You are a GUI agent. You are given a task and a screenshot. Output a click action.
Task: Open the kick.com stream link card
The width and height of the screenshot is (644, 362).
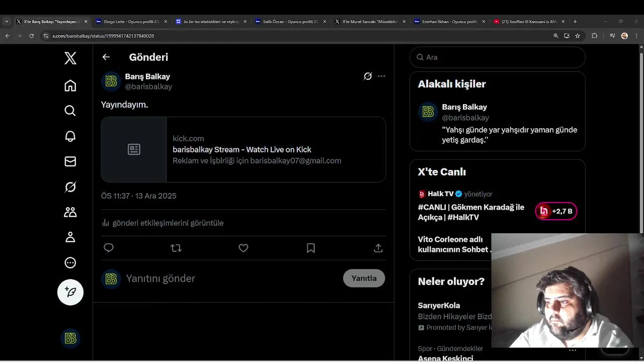click(244, 149)
